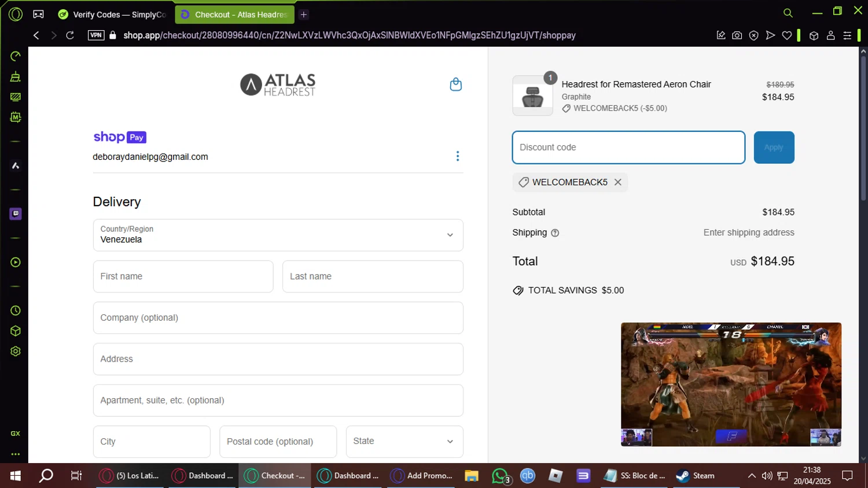
Task: Open History clock icon in sidebar
Action: click(16, 311)
